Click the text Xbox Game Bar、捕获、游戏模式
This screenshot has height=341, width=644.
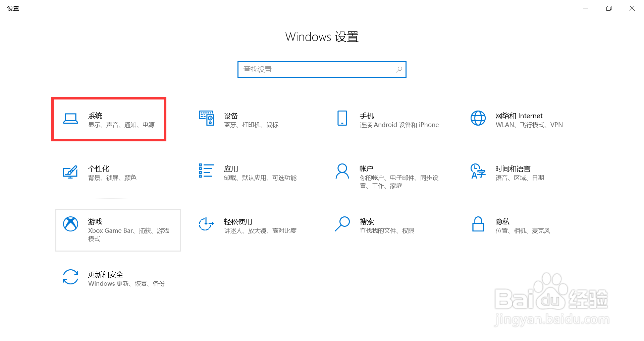(128, 234)
